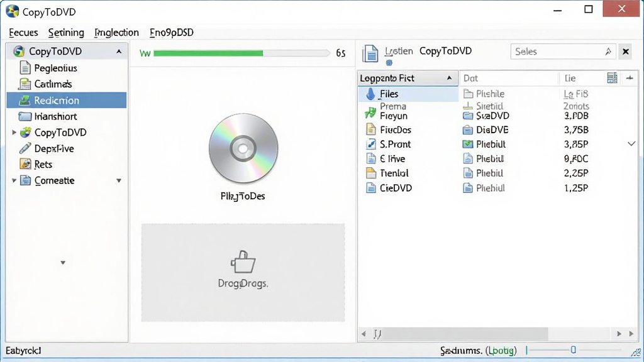Click the CieDVD file icon
Viewport: 644px width, 362px height.
(x=371, y=188)
